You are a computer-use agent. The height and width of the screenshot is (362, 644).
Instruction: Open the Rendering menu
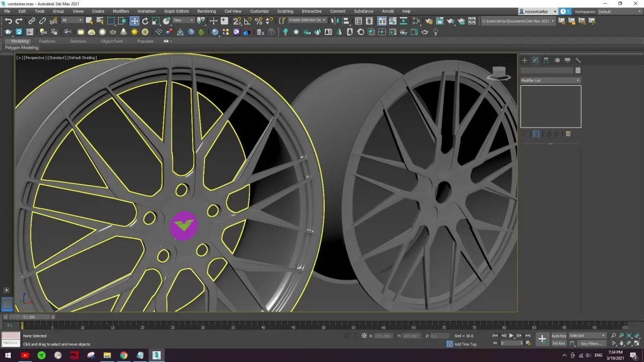click(x=207, y=11)
